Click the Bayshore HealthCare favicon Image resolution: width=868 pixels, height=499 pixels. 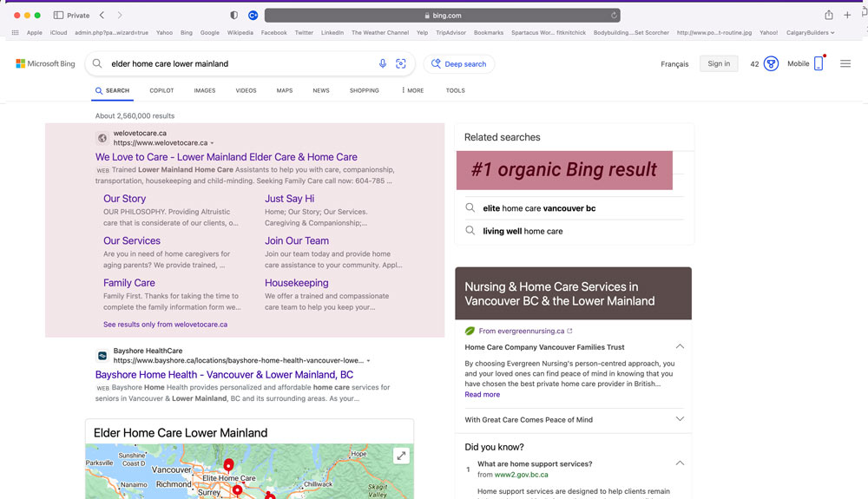pyautogui.click(x=102, y=356)
